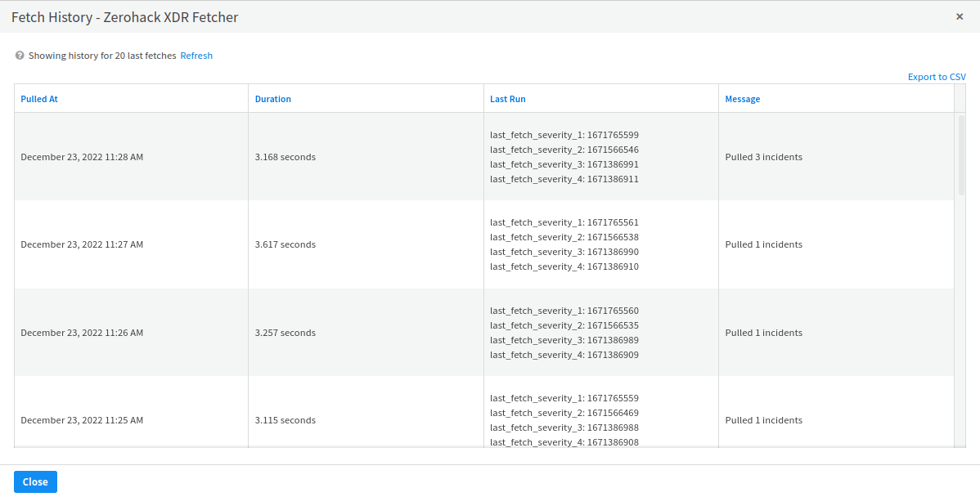
Task: Click the Fetch History dialog title
Action: coord(125,17)
